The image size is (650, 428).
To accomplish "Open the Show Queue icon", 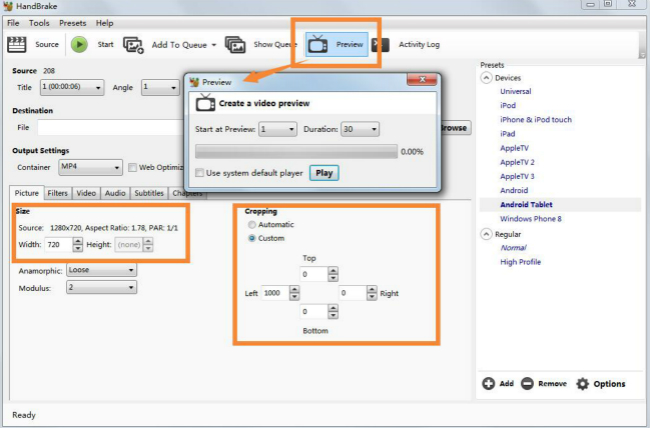I will [235, 45].
